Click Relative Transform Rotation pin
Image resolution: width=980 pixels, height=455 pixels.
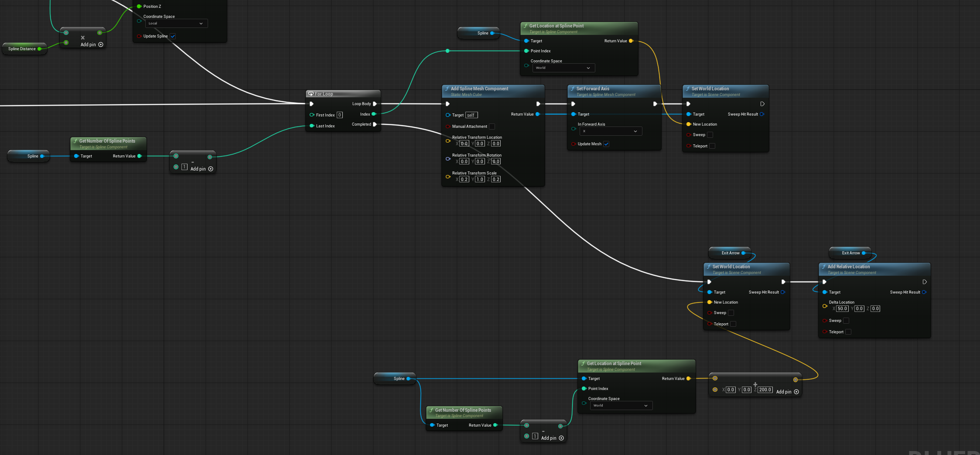pos(448,159)
